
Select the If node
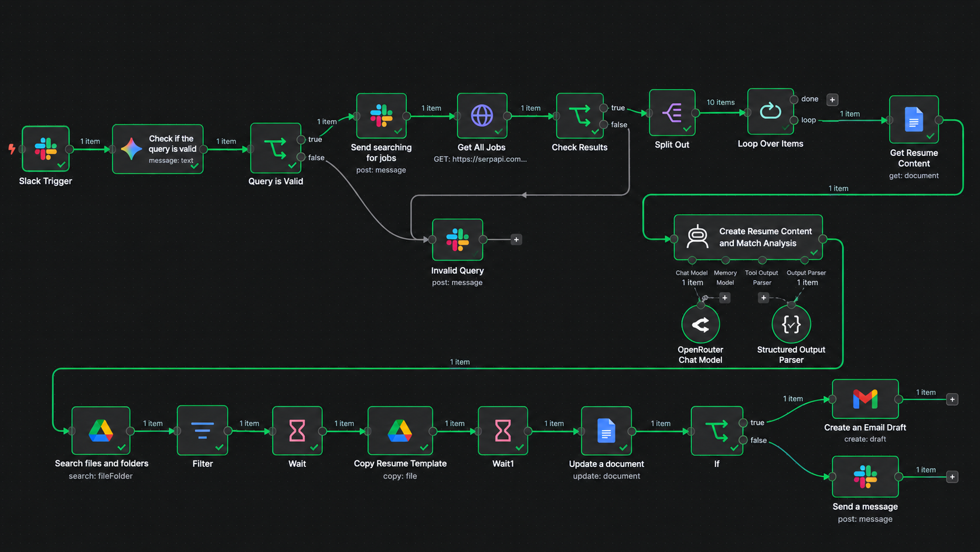click(x=717, y=431)
